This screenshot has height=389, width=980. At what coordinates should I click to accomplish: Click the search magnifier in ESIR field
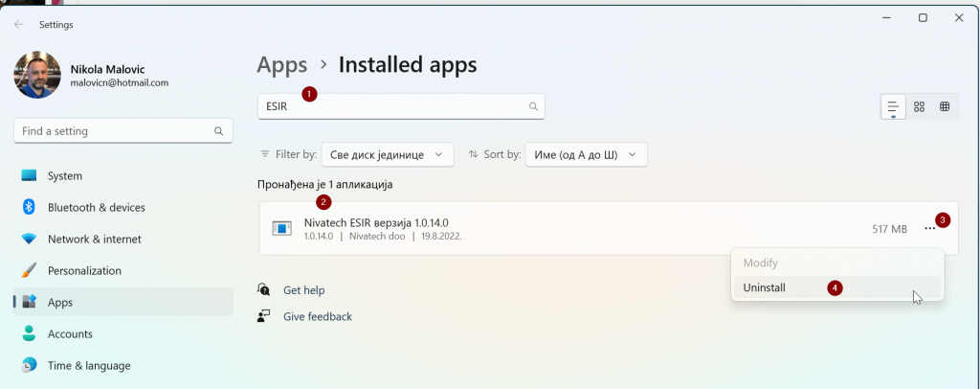tap(533, 106)
